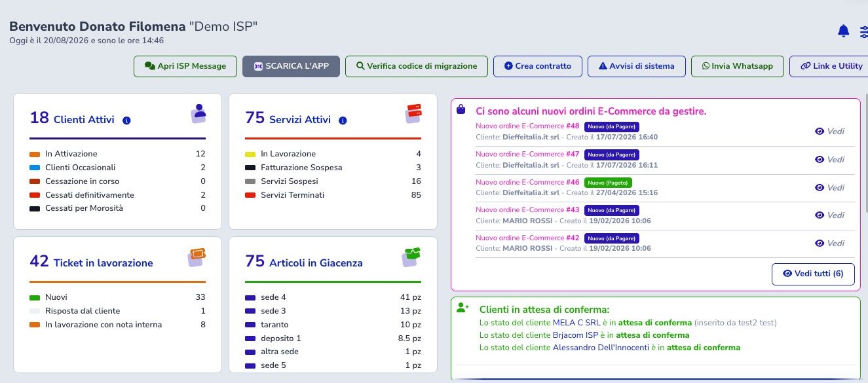Click the E-Commerce shopping bag icon
The height and width of the screenshot is (383, 868).
pyautogui.click(x=461, y=110)
